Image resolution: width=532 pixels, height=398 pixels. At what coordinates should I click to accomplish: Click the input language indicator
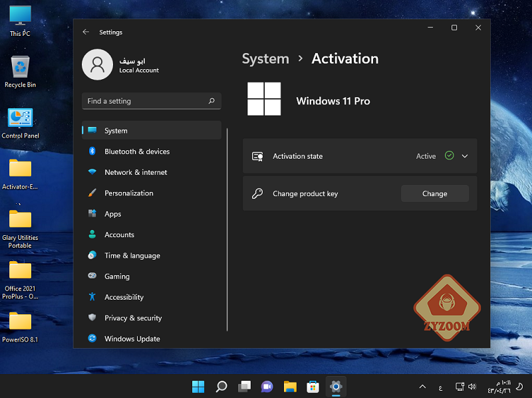pyautogui.click(x=440, y=387)
